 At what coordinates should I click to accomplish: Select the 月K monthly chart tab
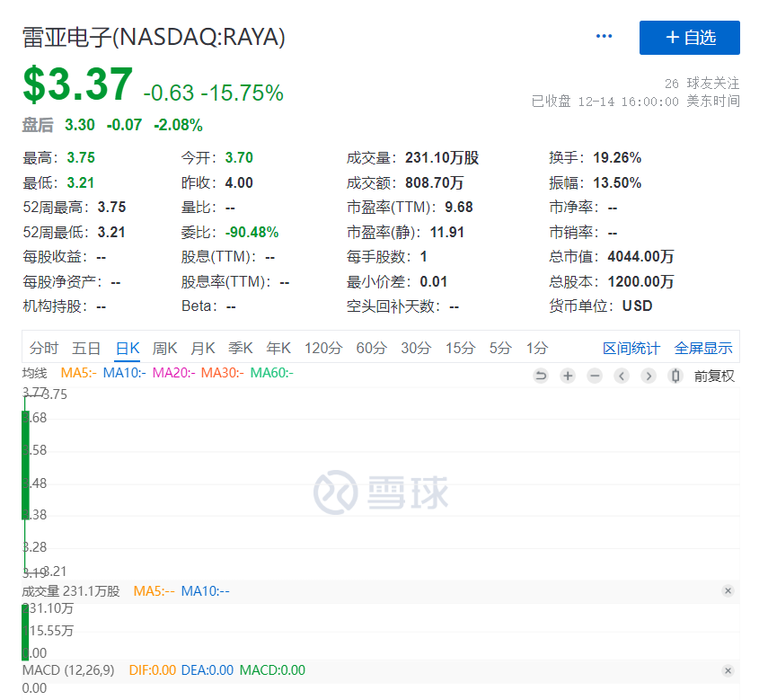(x=203, y=349)
